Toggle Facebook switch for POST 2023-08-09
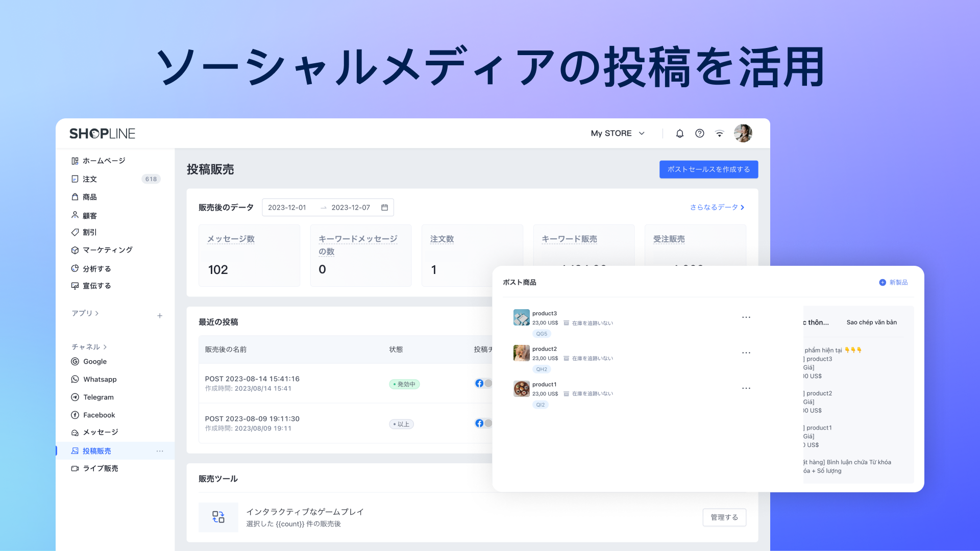 click(483, 423)
